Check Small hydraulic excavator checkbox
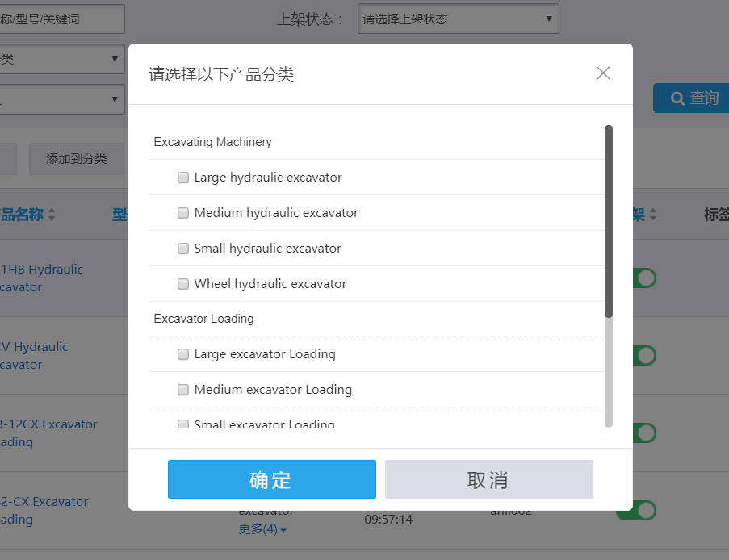The image size is (729, 560). coord(183,249)
